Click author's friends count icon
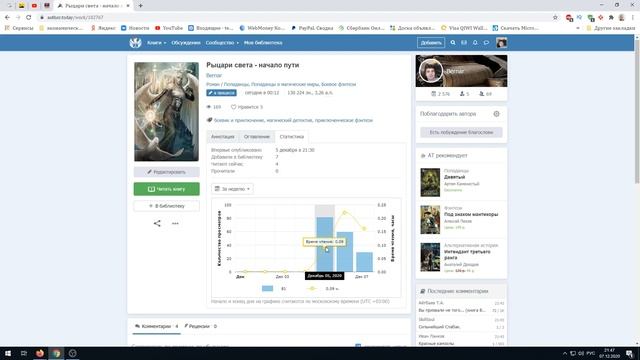The height and width of the screenshot is (360, 640). 462,94
